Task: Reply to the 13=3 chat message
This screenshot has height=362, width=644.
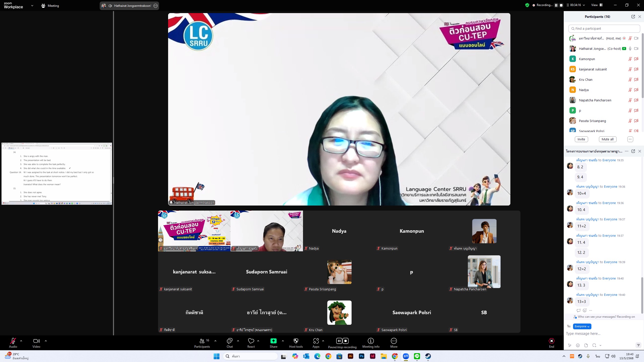Action: (x=578, y=310)
